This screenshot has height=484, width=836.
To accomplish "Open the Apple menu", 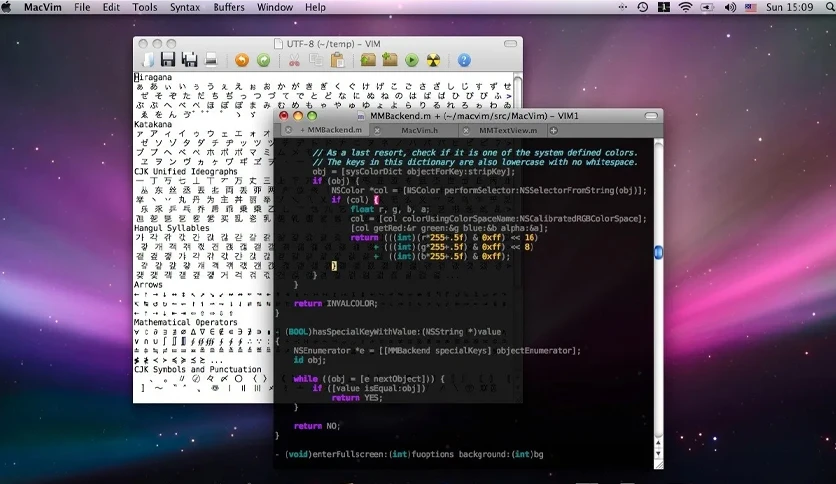I will pyautogui.click(x=7, y=7).
